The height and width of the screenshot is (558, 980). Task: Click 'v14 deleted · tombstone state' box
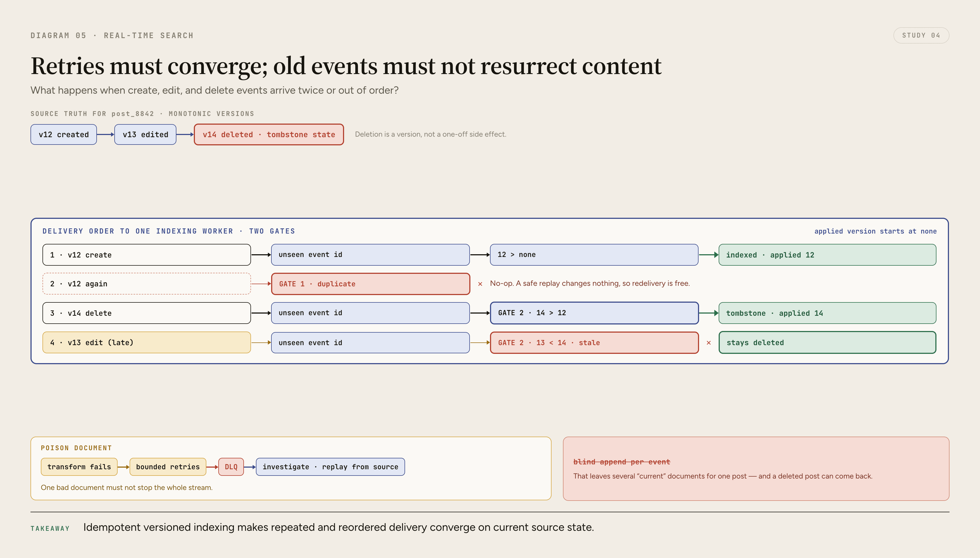click(x=269, y=134)
